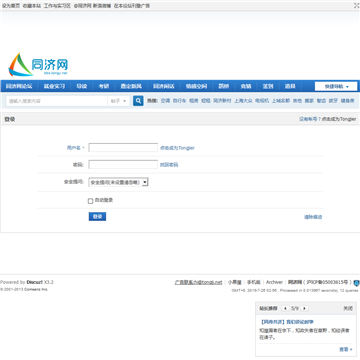Click the 设为首页 top link
Screen dimensions: 360x360
point(11,6)
